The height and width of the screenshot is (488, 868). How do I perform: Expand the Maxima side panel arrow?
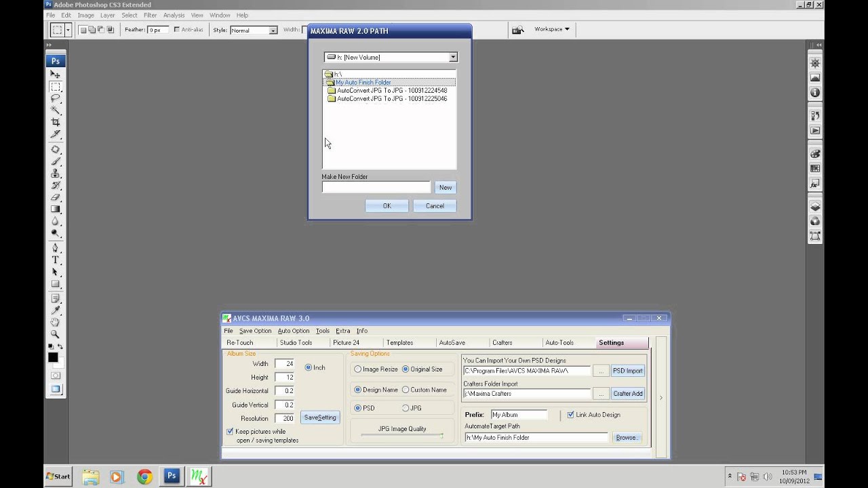pos(661,398)
